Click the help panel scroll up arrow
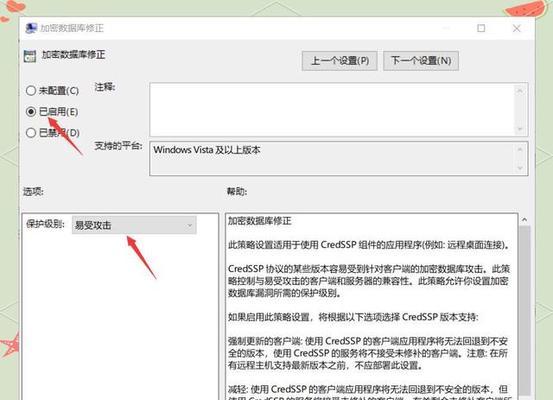 [x=524, y=220]
